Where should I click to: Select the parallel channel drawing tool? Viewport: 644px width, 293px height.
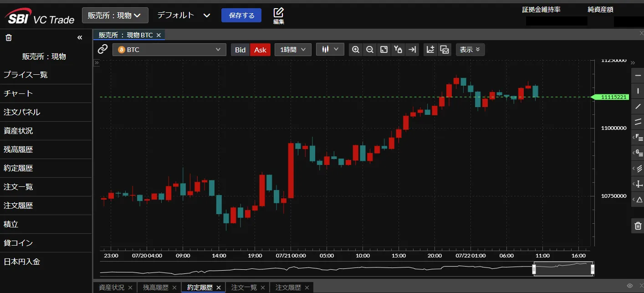pyautogui.click(x=638, y=122)
